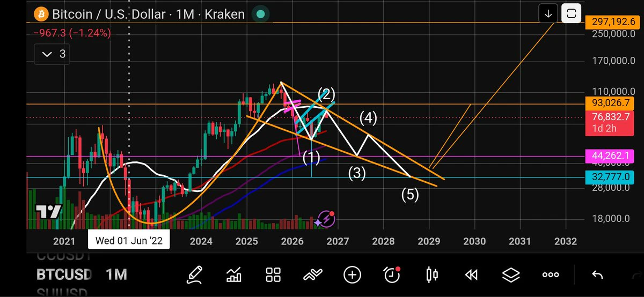The height and width of the screenshot is (297, 644).
Task: Open the more options dots icon
Action: tap(551, 275)
